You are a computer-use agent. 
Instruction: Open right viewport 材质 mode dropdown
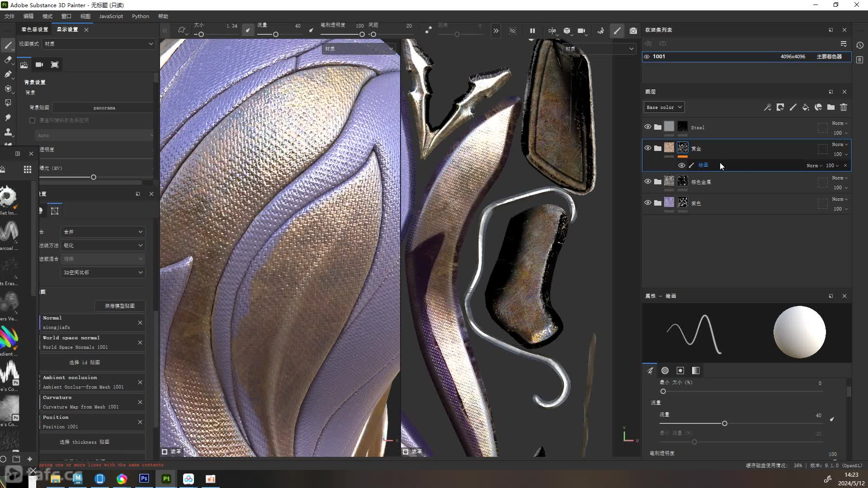pos(599,49)
